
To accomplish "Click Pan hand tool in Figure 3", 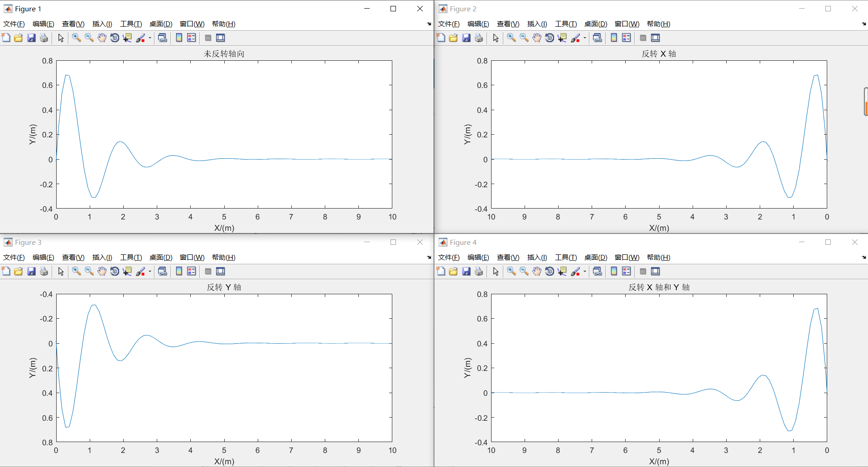I will pos(102,271).
